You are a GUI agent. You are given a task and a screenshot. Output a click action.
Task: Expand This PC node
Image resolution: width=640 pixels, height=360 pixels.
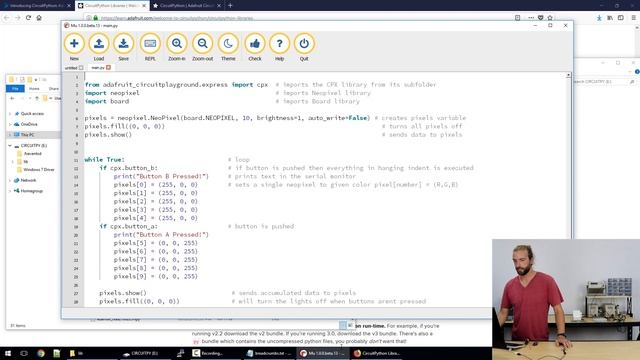point(10,135)
